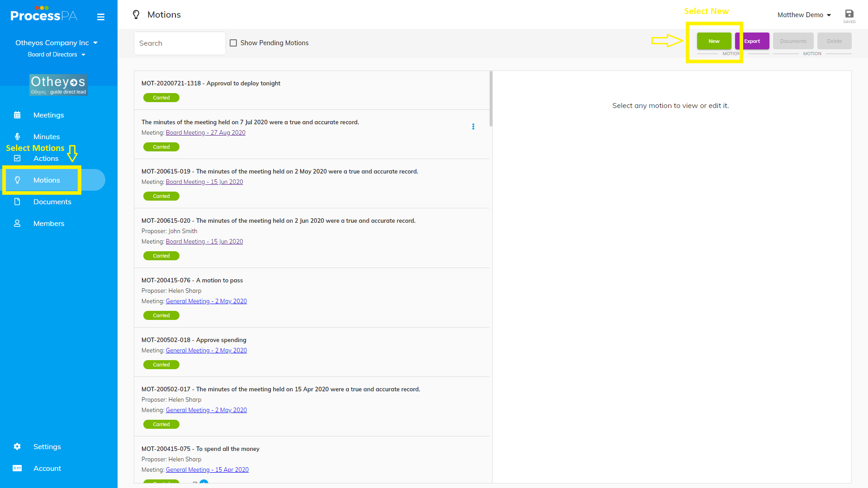Select Actions in the sidebar
The height and width of the screenshot is (488, 868).
[x=46, y=158]
